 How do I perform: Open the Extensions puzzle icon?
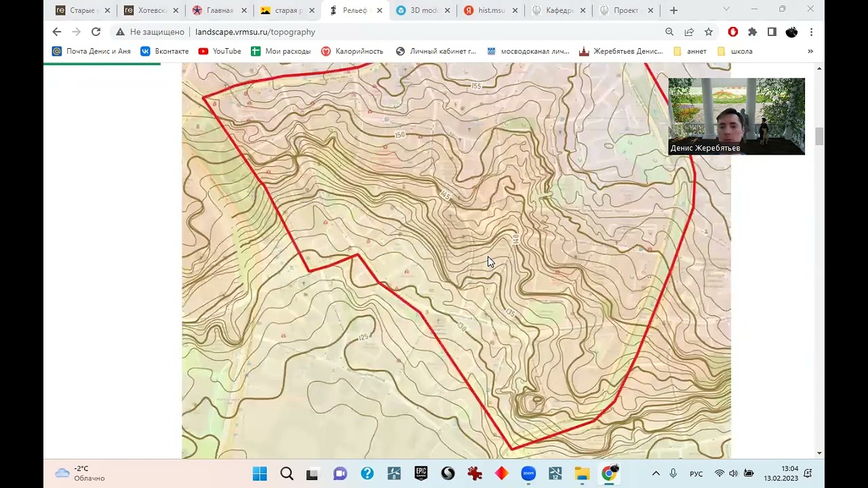pyautogui.click(x=752, y=32)
